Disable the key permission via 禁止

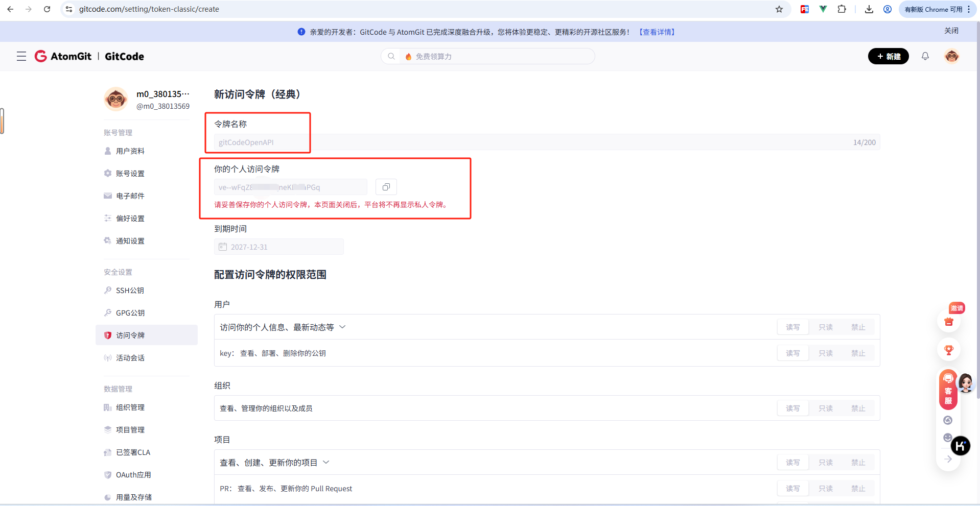click(858, 353)
